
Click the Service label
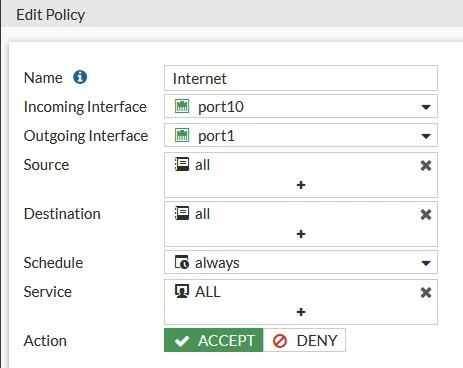[x=48, y=292]
